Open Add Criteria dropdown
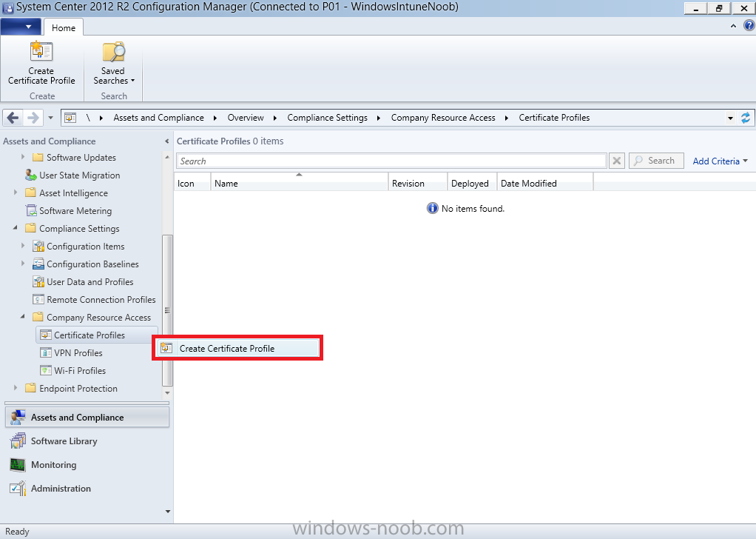 [x=720, y=161]
